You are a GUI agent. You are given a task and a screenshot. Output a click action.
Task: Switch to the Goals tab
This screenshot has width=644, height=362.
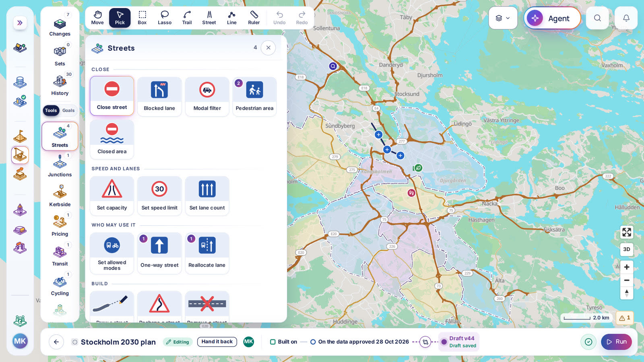[68, 110]
